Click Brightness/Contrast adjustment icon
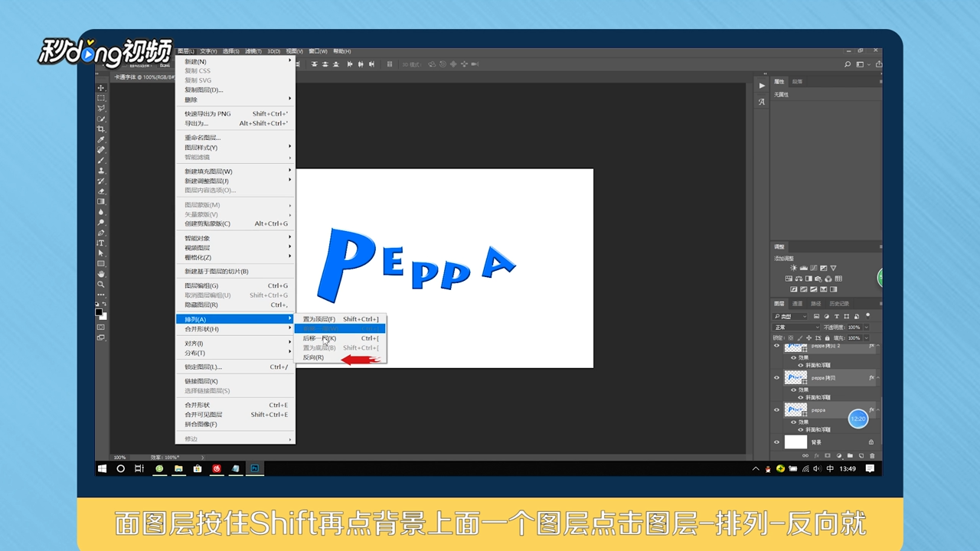This screenshot has height=551, width=980. [x=794, y=268]
